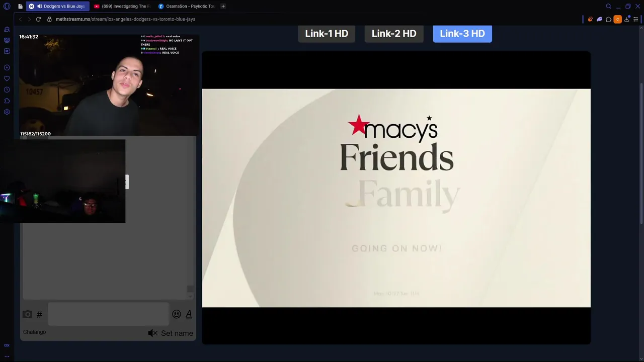Open sidebar three-dots setup menu

[7, 356]
